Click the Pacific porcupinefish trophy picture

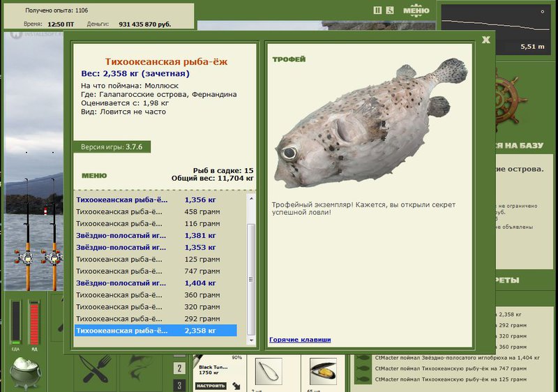[371, 123]
